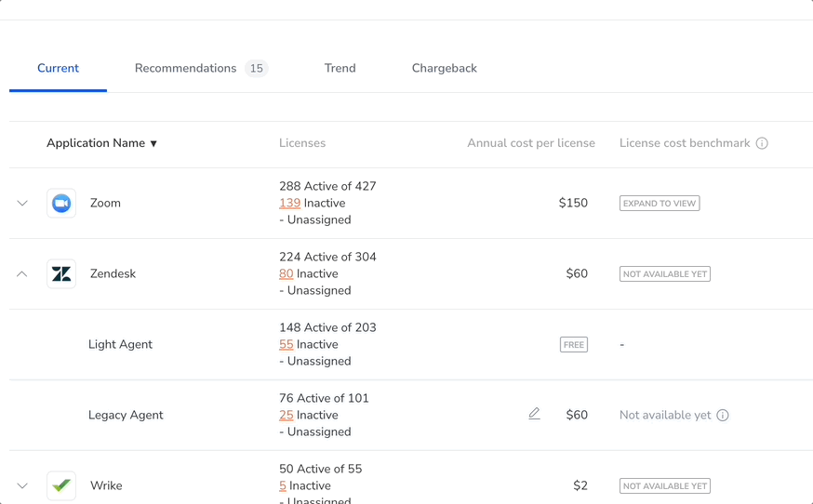Image resolution: width=813 pixels, height=504 pixels.
Task: Click NOT AVAILABLE YET badge in Zendesk row
Action: [665, 273]
